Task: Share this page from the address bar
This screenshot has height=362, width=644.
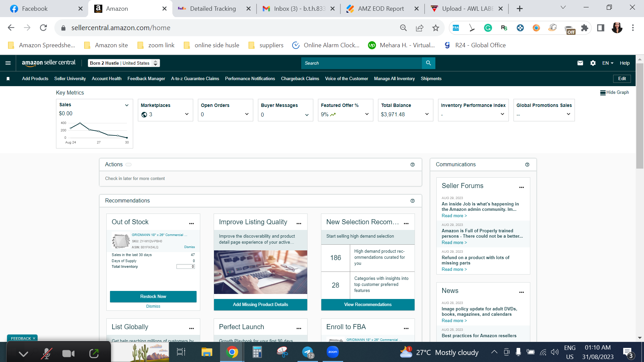Action: (x=420, y=28)
